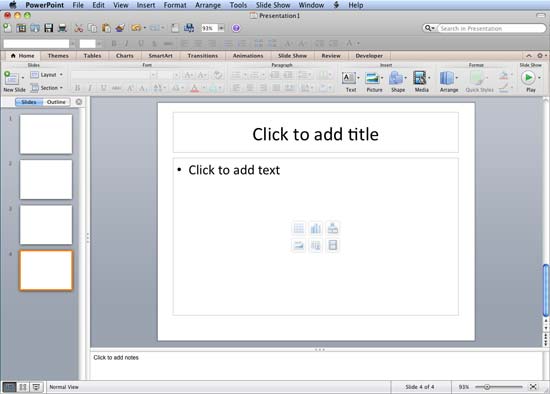This screenshot has width=550, height=394.
Task: Click the Cut scissors icon
Action: click(79, 28)
